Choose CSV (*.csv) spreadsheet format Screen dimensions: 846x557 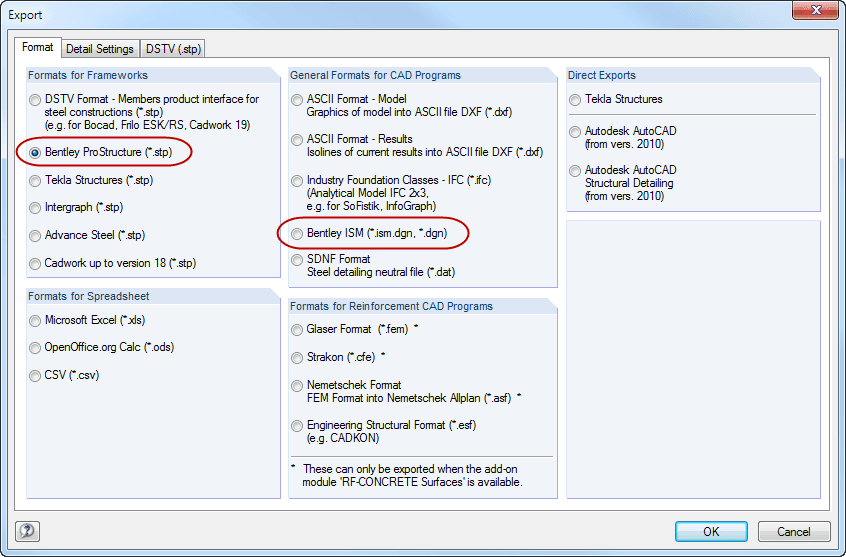pyautogui.click(x=35, y=376)
